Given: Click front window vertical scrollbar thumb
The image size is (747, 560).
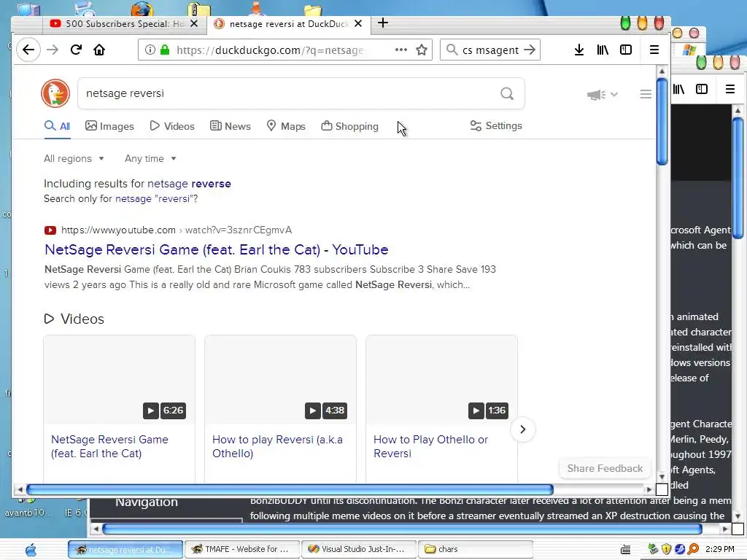Looking at the screenshot, I should 662,122.
